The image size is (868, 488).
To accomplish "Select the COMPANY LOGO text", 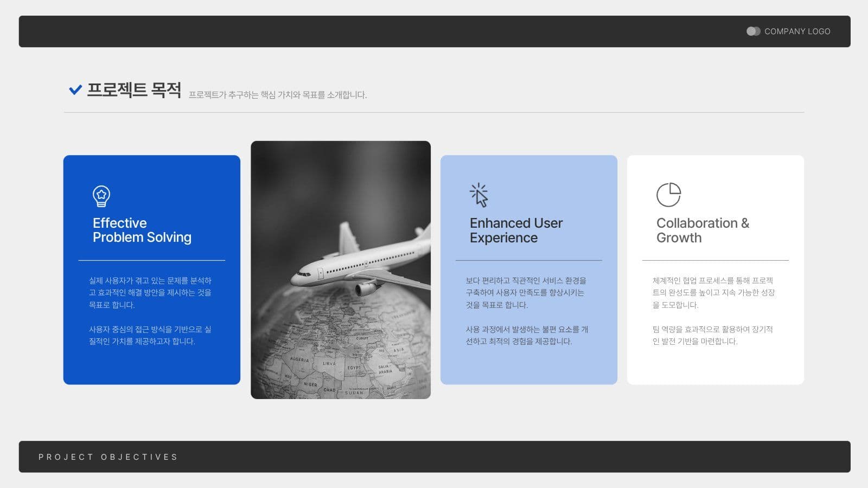I will (x=797, y=31).
